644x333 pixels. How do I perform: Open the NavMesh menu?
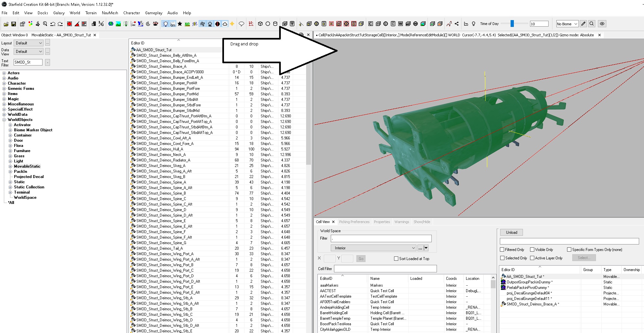click(x=110, y=13)
